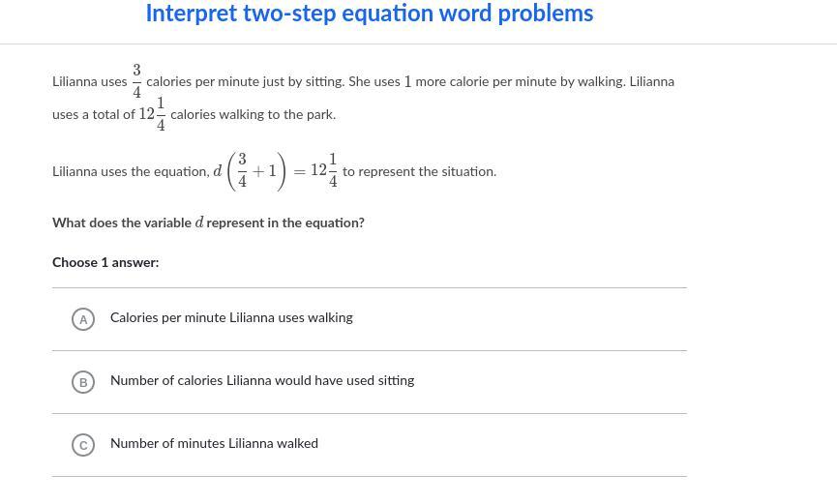Click the 12 1/4 on equation's right side

pos(324,170)
